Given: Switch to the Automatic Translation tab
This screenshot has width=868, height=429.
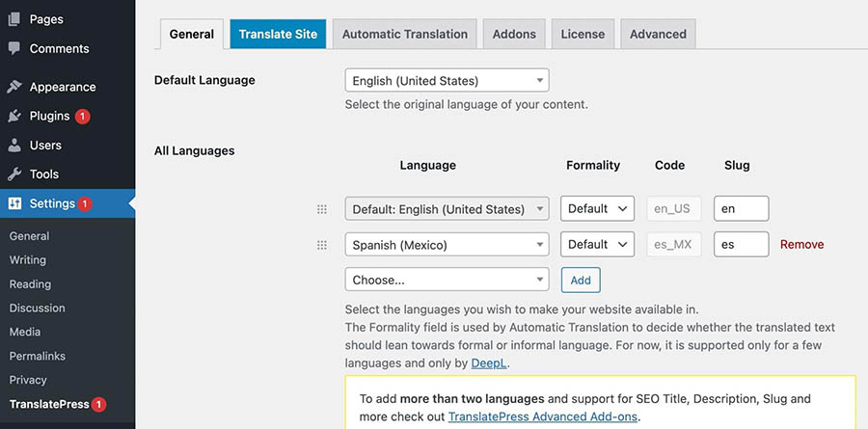Looking at the screenshot, I should click(x=404, y=34).
